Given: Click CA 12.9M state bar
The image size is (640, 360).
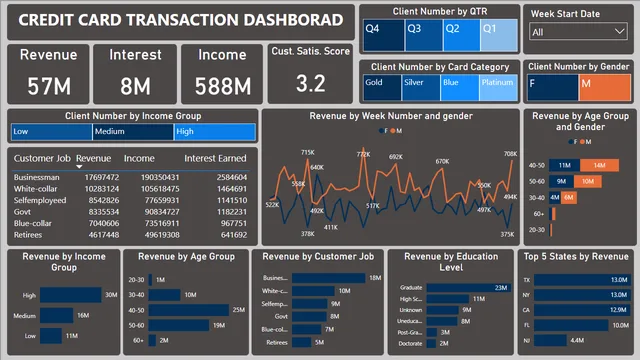Looking at the screenshot, I should (581, 310).
